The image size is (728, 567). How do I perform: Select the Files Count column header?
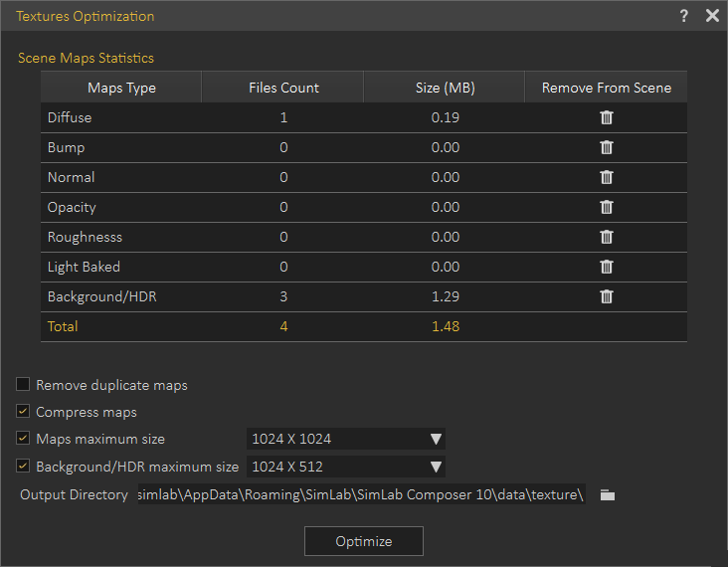pyautogui.click(x=283, y=88)
